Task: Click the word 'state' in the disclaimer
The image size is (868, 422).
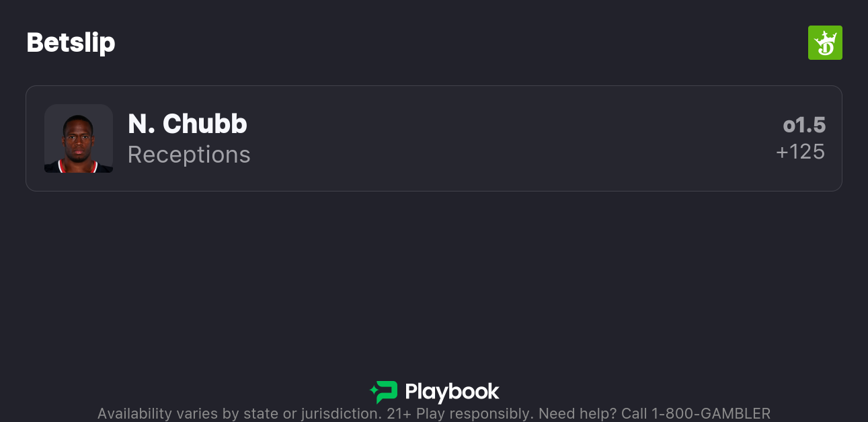Action: pos(255,413)
